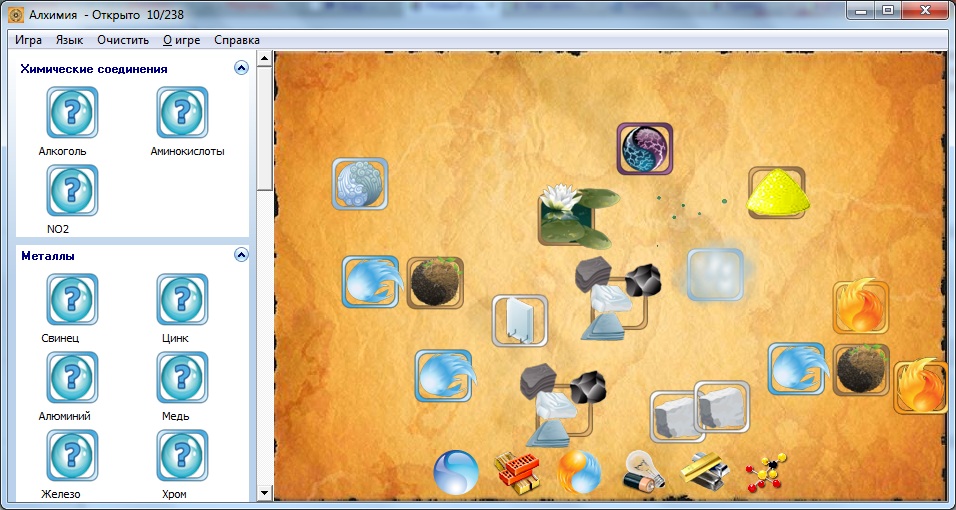The height and width of the screenshot is (510, 956).
Task: Click the molecule model bottom icon
Action: point(766,472)
